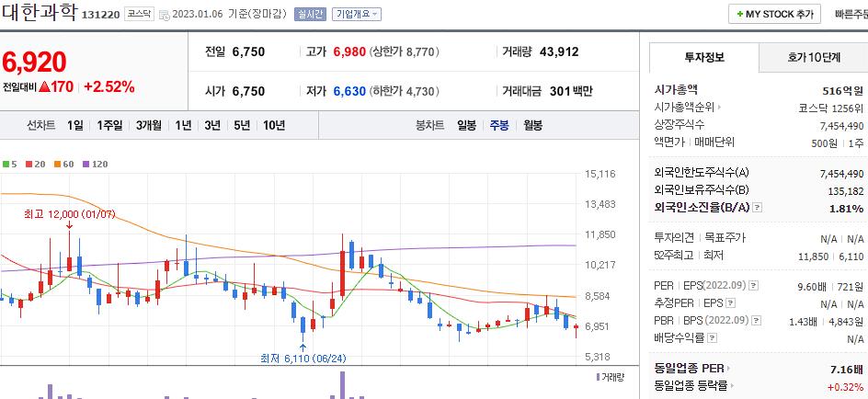Viewport: 868px width, 399px height.
Task: Select the 3개월 line chart period
Action: [x=149, y=126]
